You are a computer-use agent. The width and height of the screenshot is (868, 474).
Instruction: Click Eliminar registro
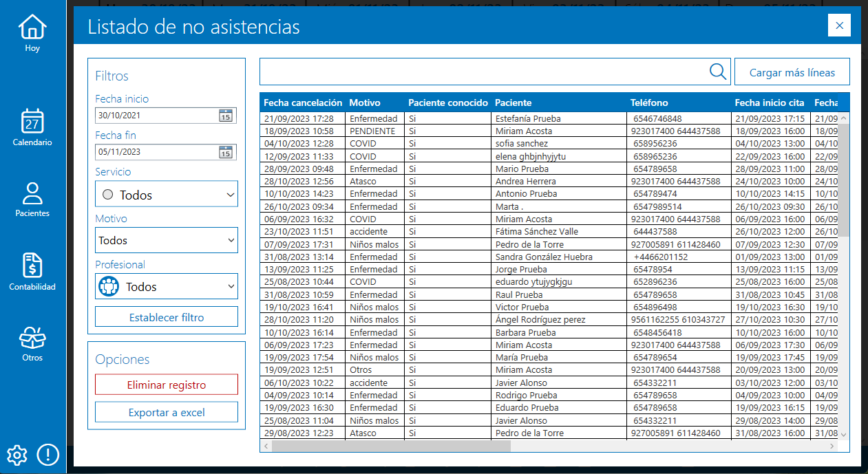[166, 384]
